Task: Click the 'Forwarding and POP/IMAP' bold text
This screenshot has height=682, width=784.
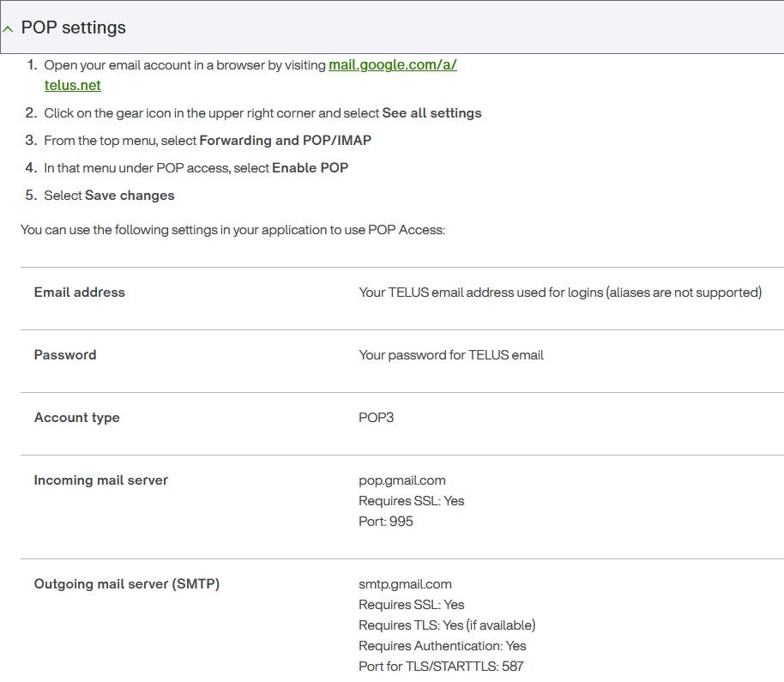Action: (285, 141)
